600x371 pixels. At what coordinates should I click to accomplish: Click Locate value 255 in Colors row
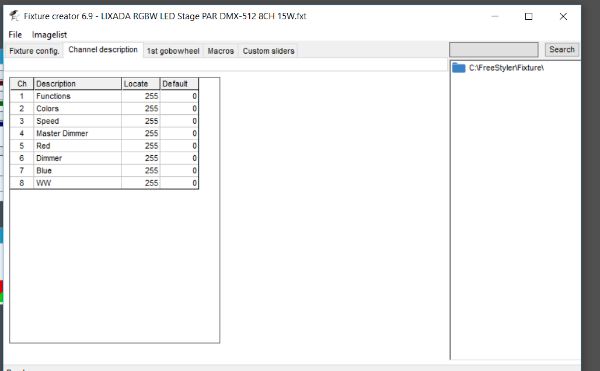pyautogui.click(x=140, y=109)
